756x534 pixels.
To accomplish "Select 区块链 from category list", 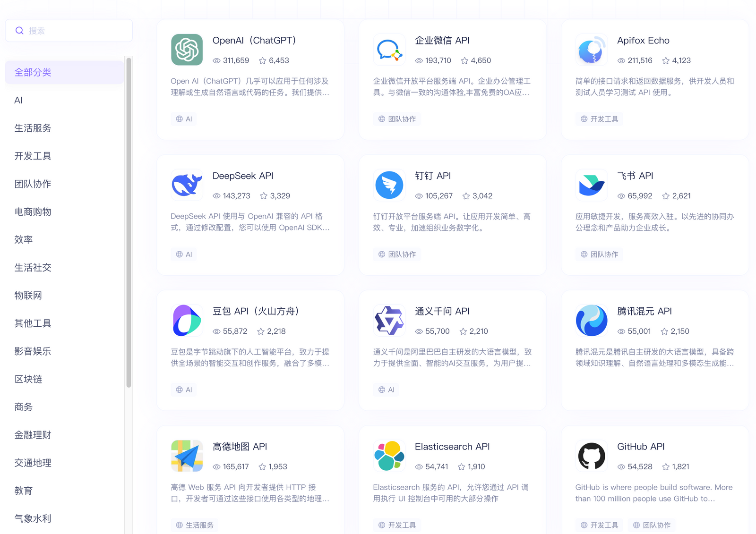I will pos(28,379).
